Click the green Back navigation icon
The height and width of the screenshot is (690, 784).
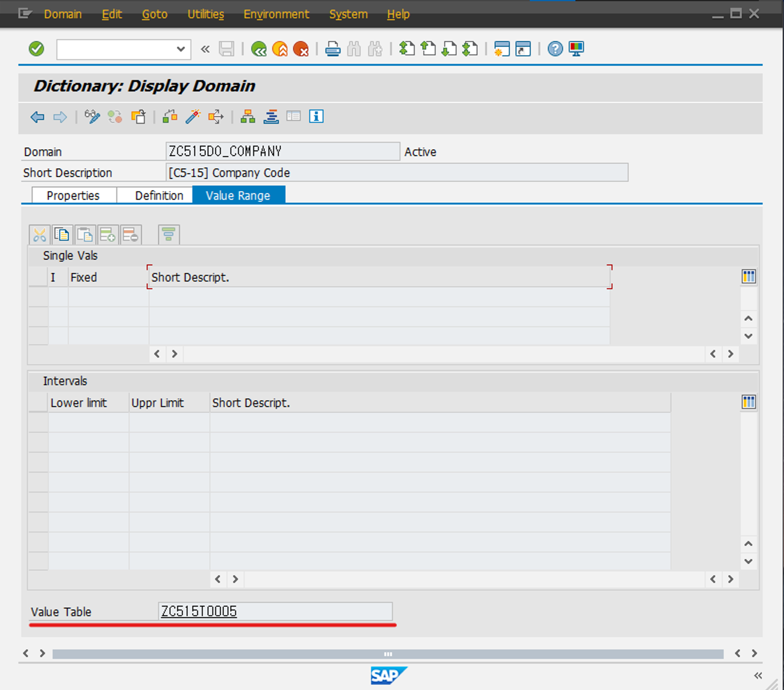pyautogui.click(x=259, y=49)
